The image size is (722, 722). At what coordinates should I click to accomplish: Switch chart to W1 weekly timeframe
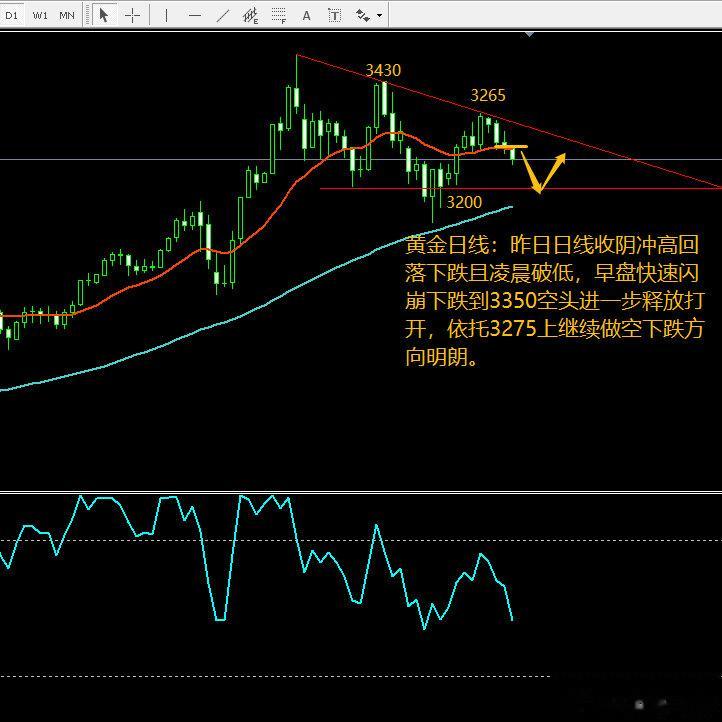pos(40,16)
